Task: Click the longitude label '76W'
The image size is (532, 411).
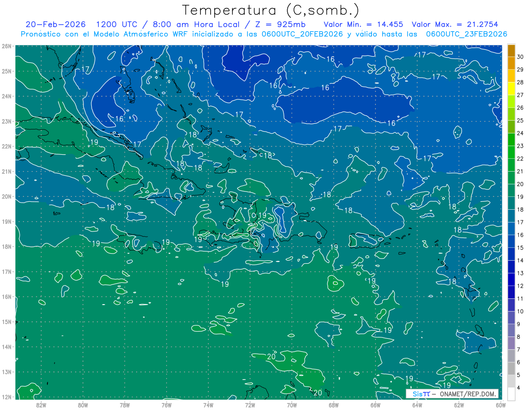Action: (x=166, y=405)
